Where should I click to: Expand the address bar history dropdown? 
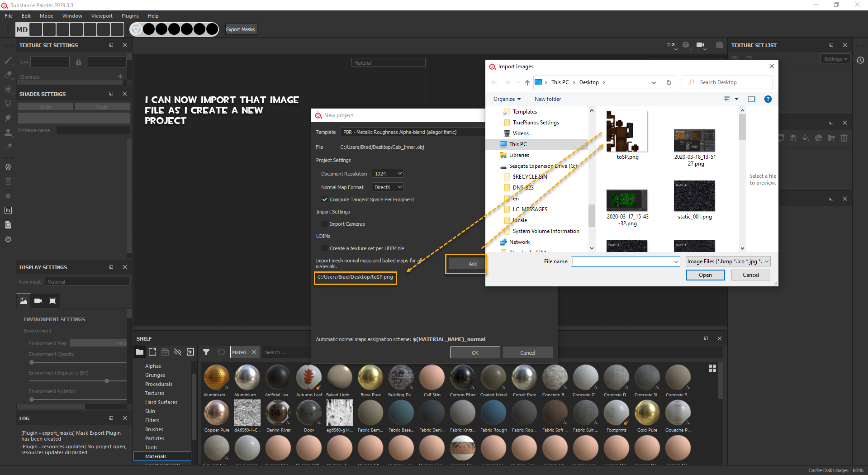(654, 82)
